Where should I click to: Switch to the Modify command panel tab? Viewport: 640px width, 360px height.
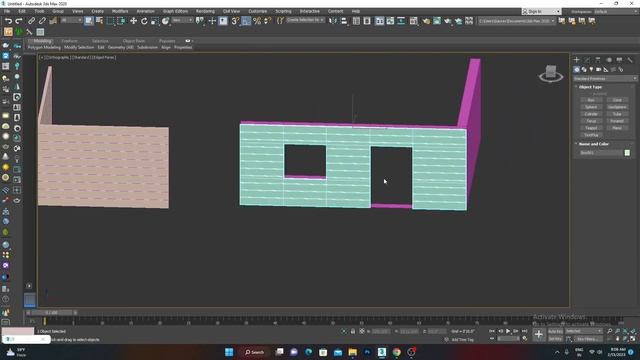[587, 60]
